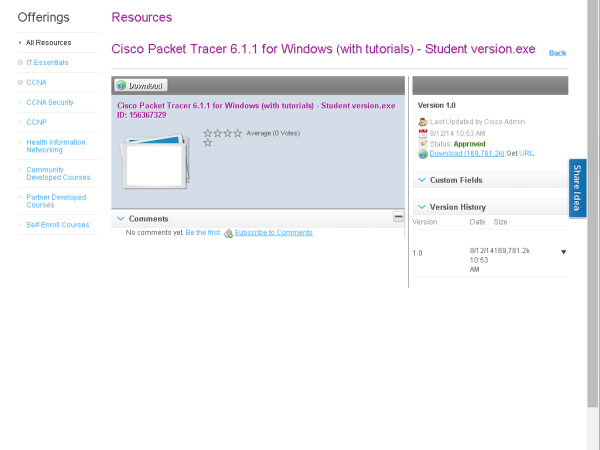Go Back to the resources list
600x450 pixels.
point(557,53)
